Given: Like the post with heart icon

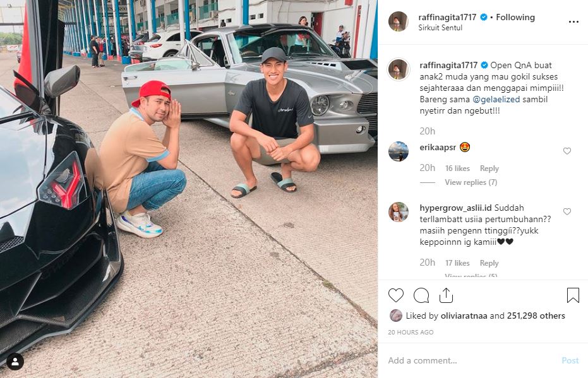Looking at the screenshot, I should click(396, 295).
